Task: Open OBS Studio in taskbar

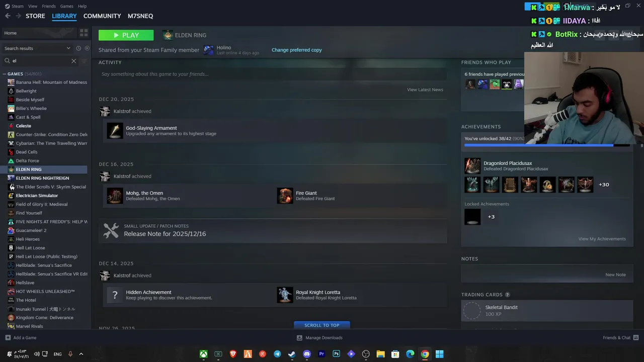Action: (x=366, y=354)
